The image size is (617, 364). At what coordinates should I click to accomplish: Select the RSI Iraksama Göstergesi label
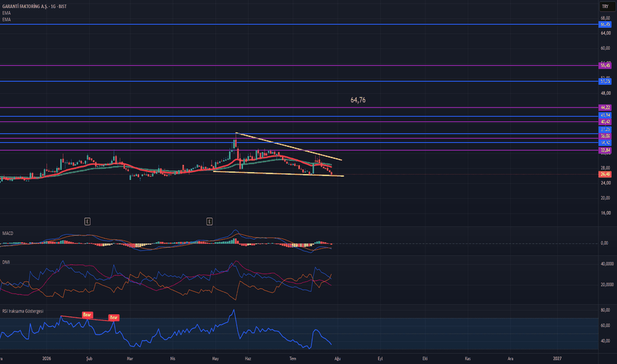pos(23,311)
